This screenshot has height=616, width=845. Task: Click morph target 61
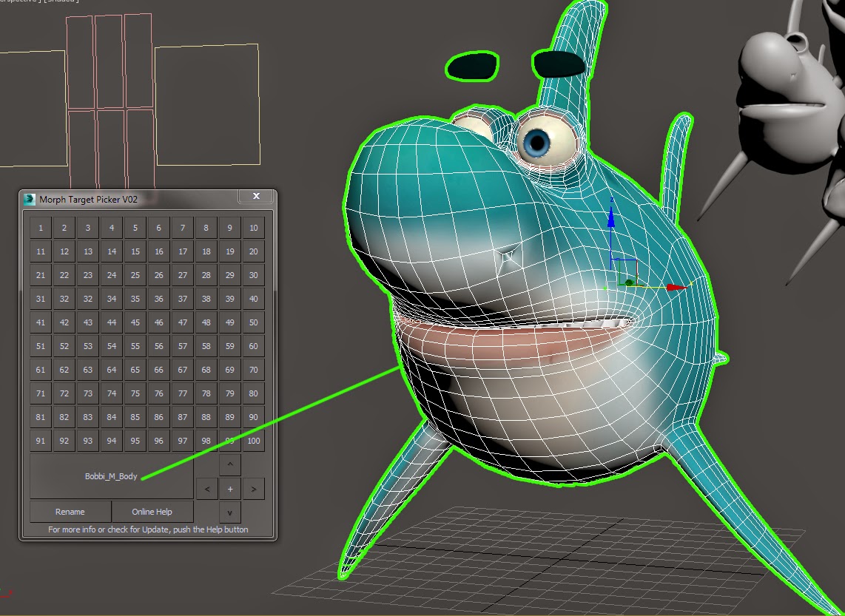(41, 370)
